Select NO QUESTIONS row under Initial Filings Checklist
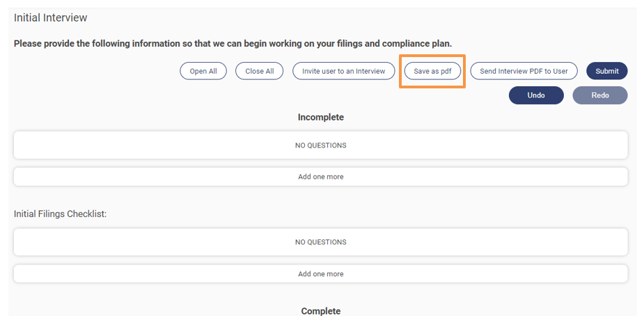The width and height of the screenshot is (644, 325). (320, 242)
